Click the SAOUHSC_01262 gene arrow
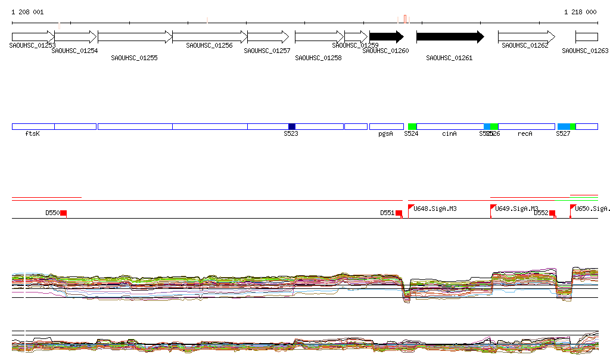The image size is (610, 364). click(525, 37)
